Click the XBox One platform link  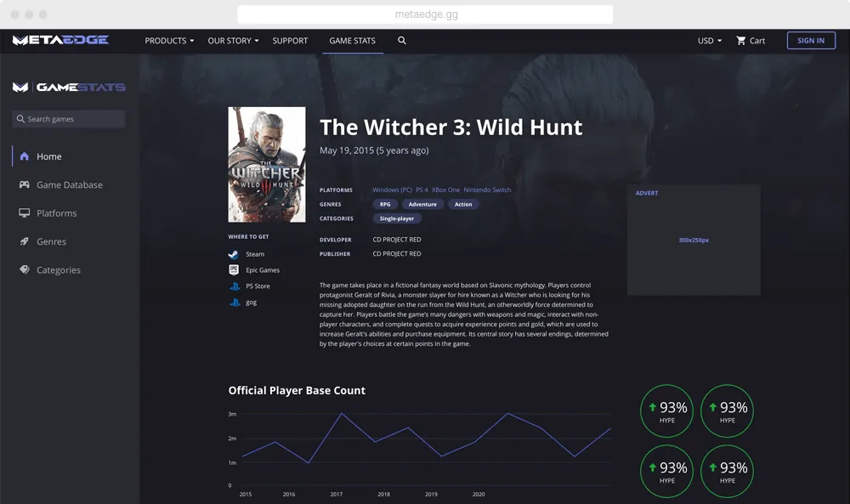pos(445,190)
